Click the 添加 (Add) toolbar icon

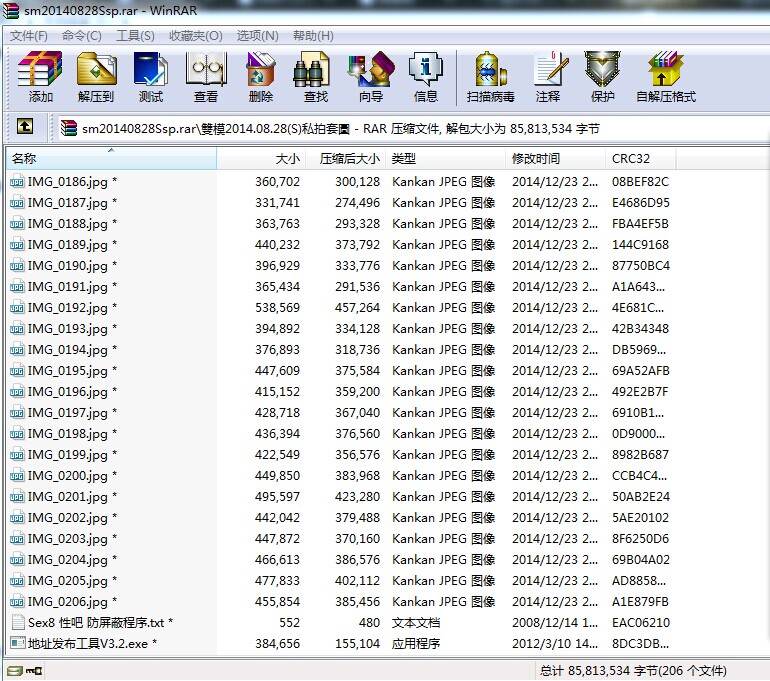point(41,77)
